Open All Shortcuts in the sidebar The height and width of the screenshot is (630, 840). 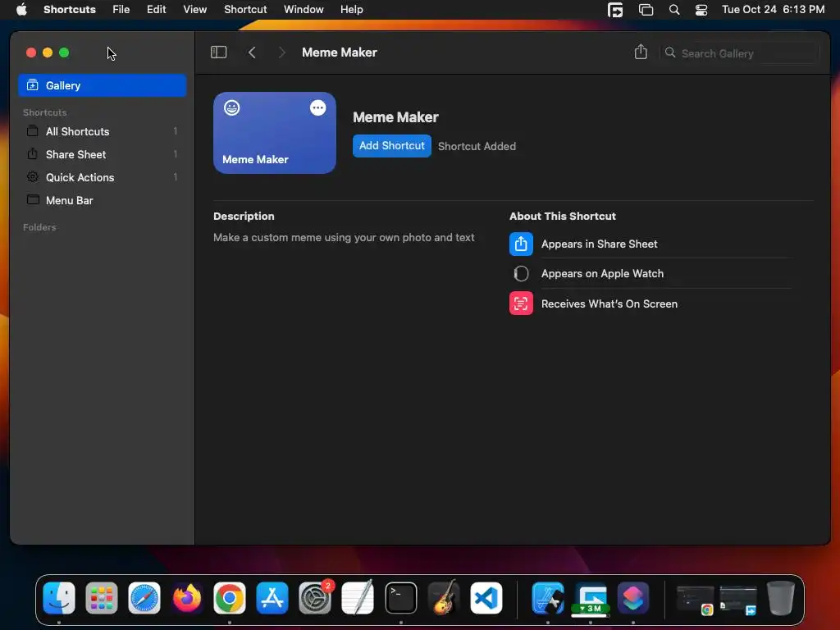(x=103, y=131)
